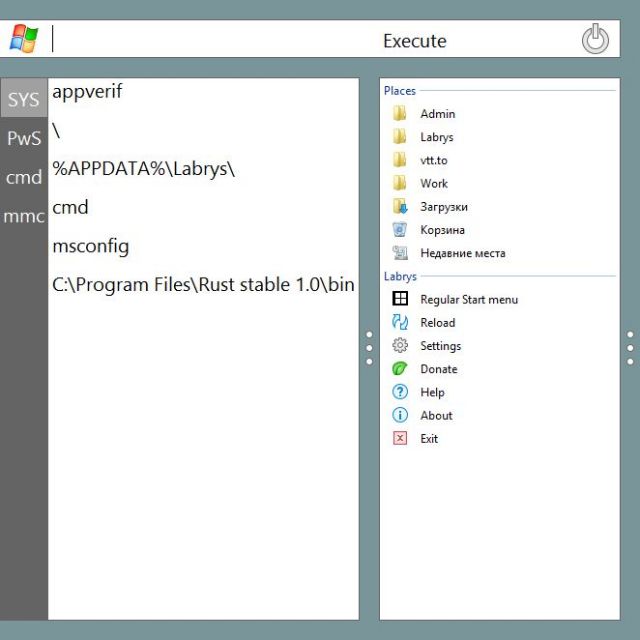
Task: Open Help question mark icon
Action: click(x=400, y=392)
